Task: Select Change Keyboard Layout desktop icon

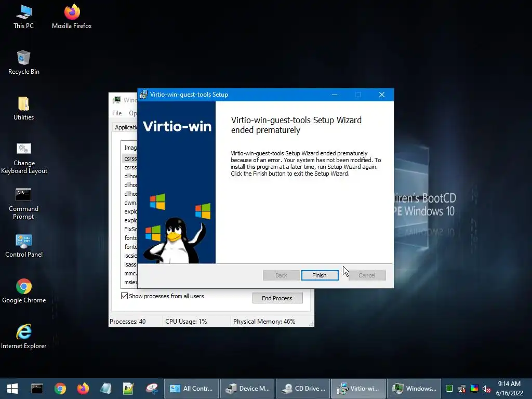Action: (24, 158)
